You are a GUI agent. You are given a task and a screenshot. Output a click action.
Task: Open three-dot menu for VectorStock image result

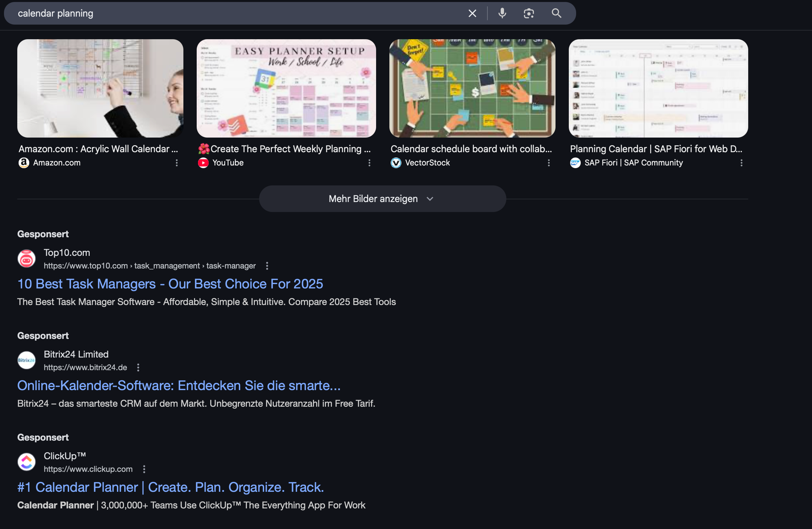point(549,163)
